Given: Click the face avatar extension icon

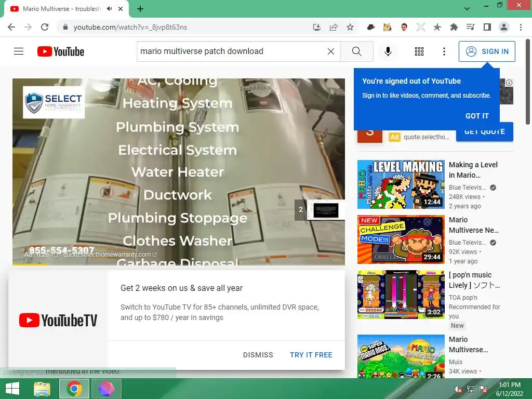Looking at the screenshot, I should coord(404,27).
